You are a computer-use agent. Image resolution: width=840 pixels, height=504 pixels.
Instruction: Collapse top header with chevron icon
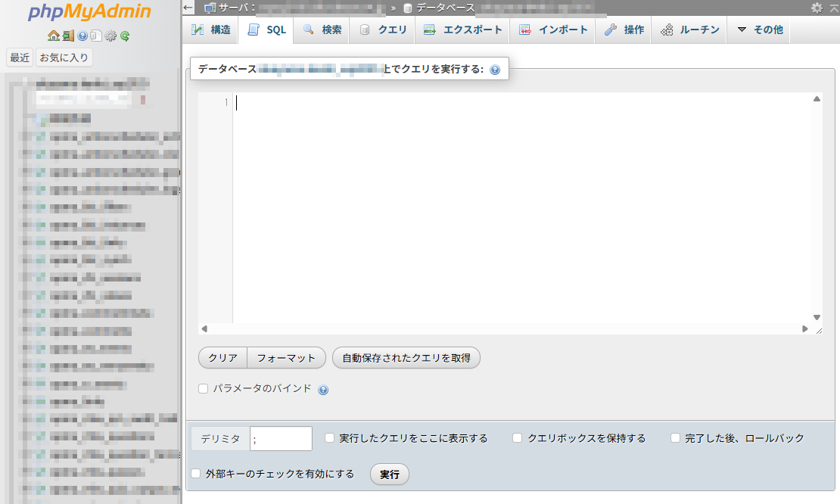pos(833,8)
